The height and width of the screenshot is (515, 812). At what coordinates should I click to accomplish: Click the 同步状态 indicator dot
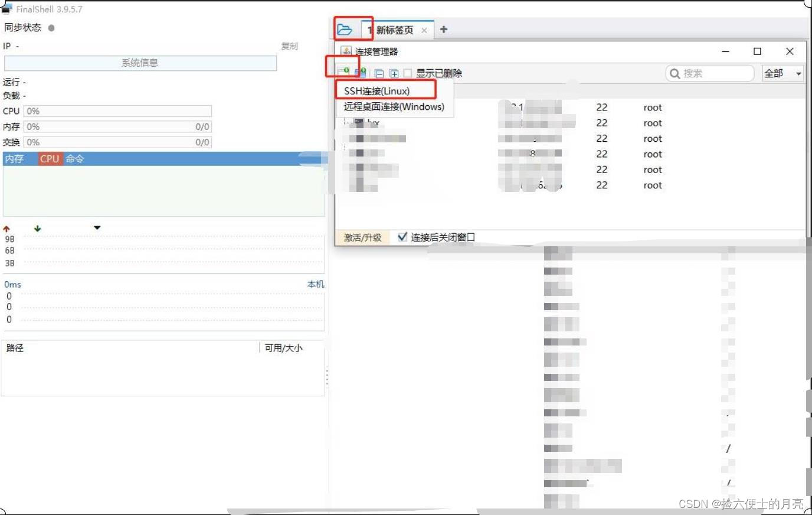coord(51,28)
